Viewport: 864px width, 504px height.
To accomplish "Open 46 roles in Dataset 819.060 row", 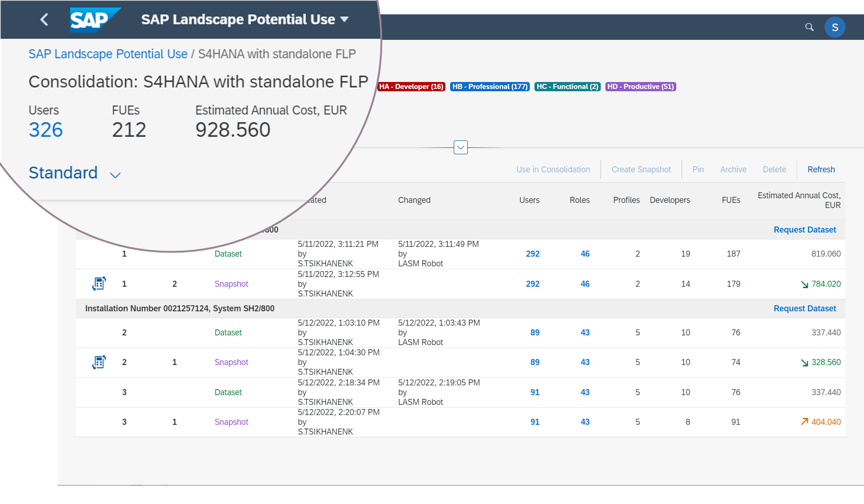I will pos(585,254).
